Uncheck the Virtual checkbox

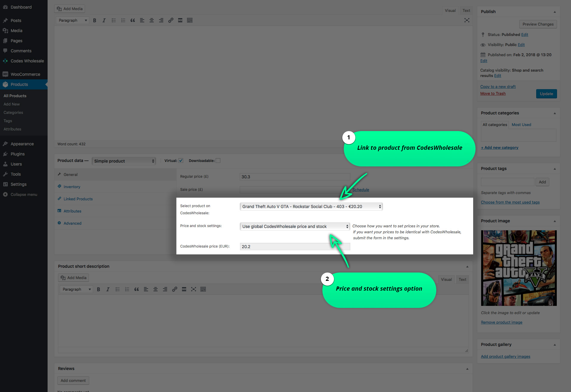tap(181, 161)
